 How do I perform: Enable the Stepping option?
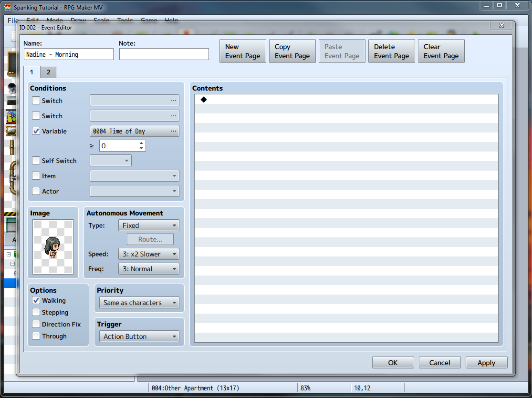coord(36,312)
